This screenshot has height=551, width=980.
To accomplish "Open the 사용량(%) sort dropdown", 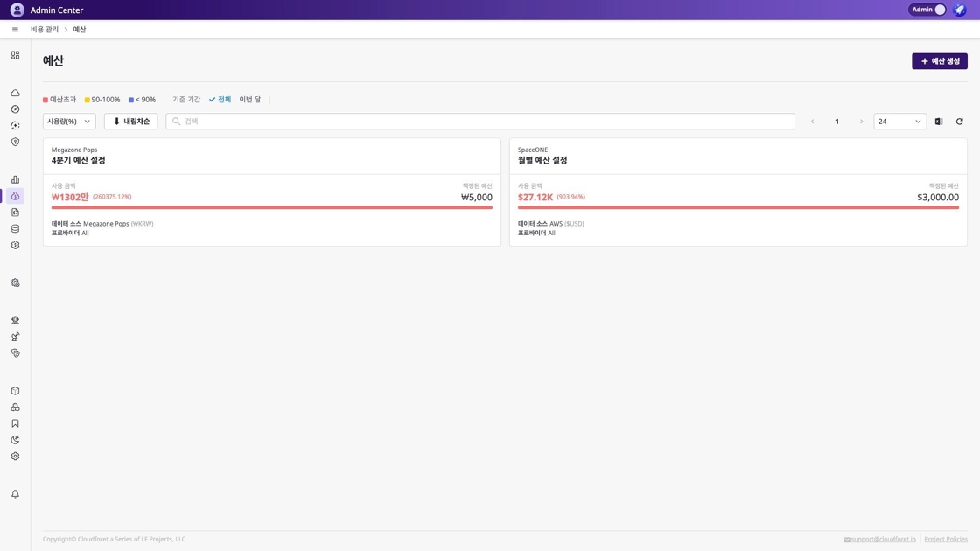I will point(69,122).
